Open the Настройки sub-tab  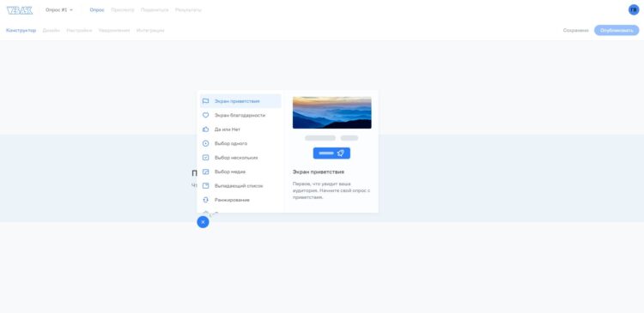[79, 30]
